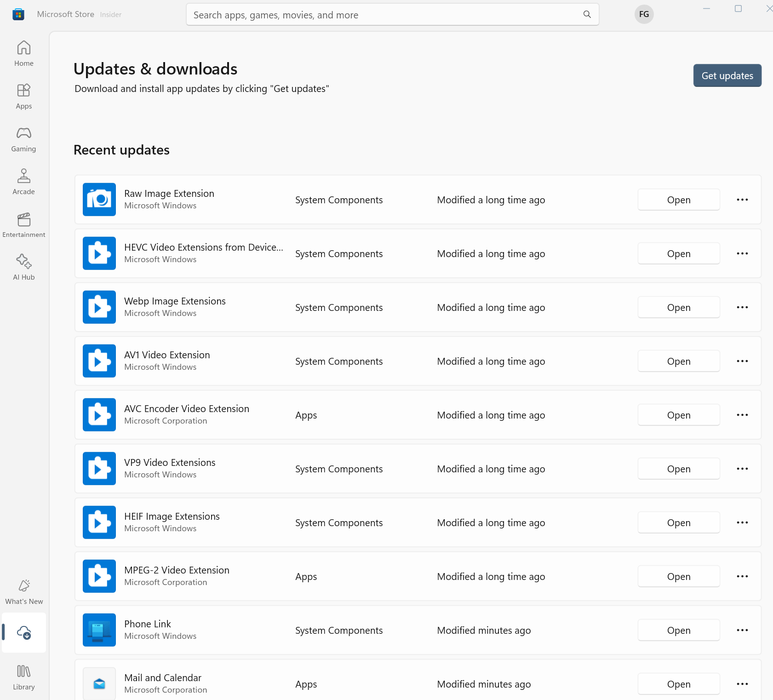The image size is (773, 700).
Task: Open the Mail and Calendar app
Action: [678, 684]
